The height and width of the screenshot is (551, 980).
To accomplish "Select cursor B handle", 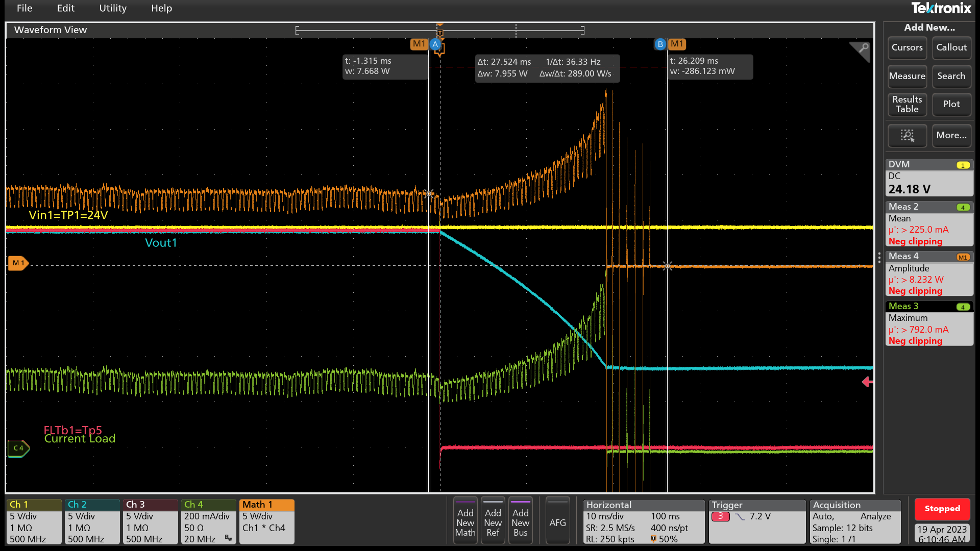I will (660, 44).
